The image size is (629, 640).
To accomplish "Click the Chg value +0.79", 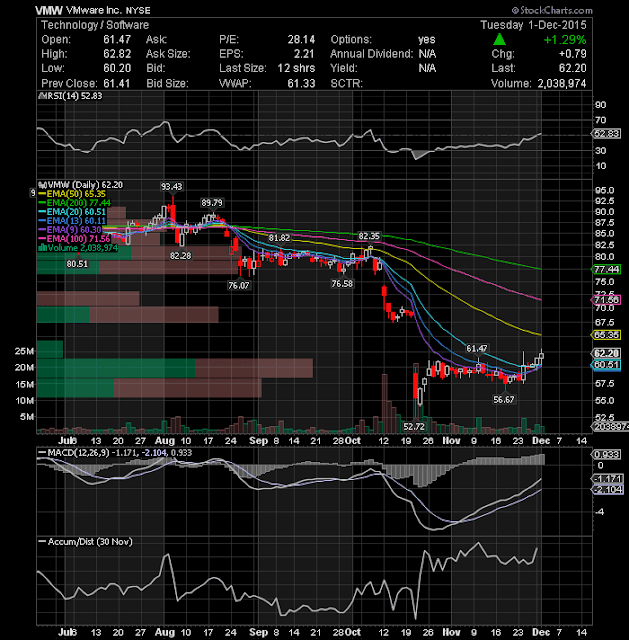I will (573, 54).
